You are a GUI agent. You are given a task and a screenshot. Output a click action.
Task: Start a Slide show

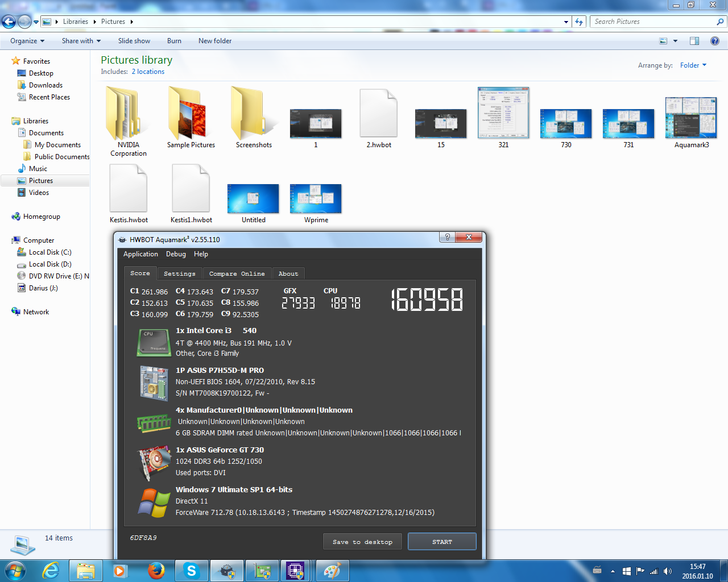click(x=134, y=41)
